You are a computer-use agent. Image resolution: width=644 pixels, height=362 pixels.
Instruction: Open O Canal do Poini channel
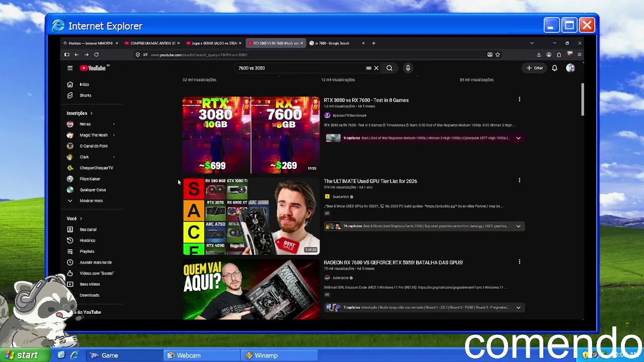point(94,146)
